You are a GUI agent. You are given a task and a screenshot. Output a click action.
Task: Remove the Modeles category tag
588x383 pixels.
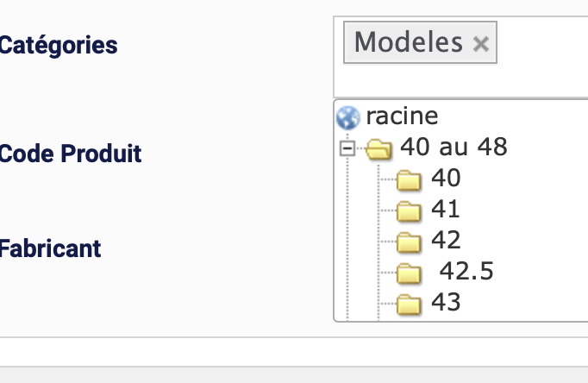(x=481, y=44)
